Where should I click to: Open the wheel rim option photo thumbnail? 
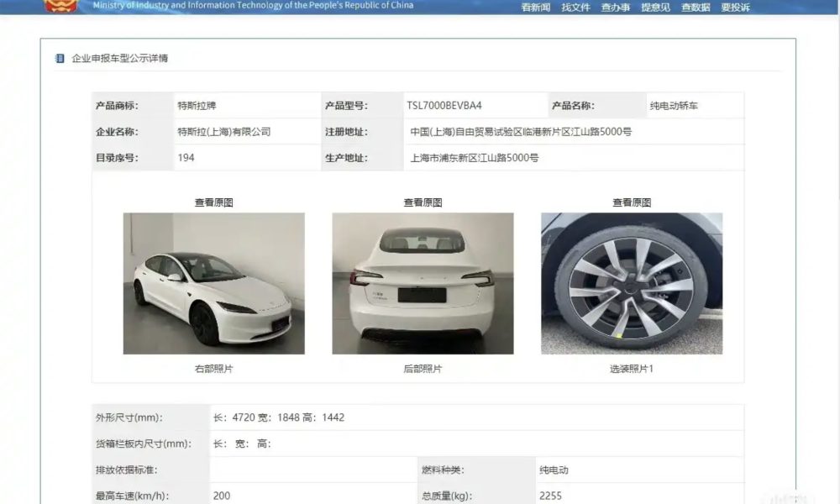coord(632,283)
